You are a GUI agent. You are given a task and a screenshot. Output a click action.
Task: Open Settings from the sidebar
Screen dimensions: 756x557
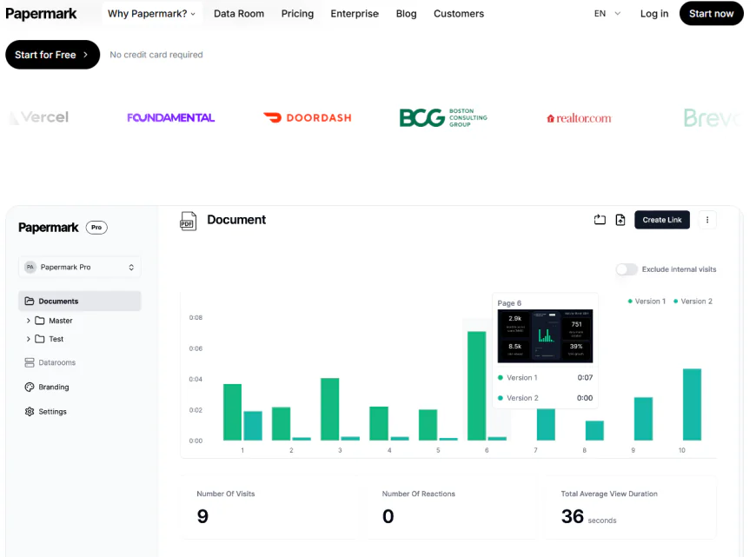point(46,411)
